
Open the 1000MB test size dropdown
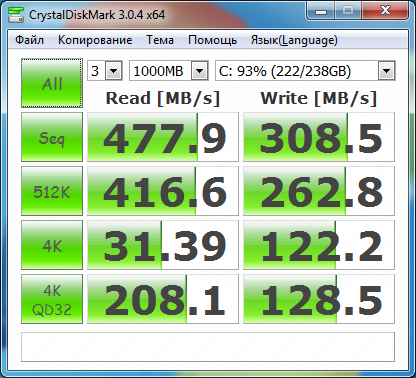tap(169, 71)
